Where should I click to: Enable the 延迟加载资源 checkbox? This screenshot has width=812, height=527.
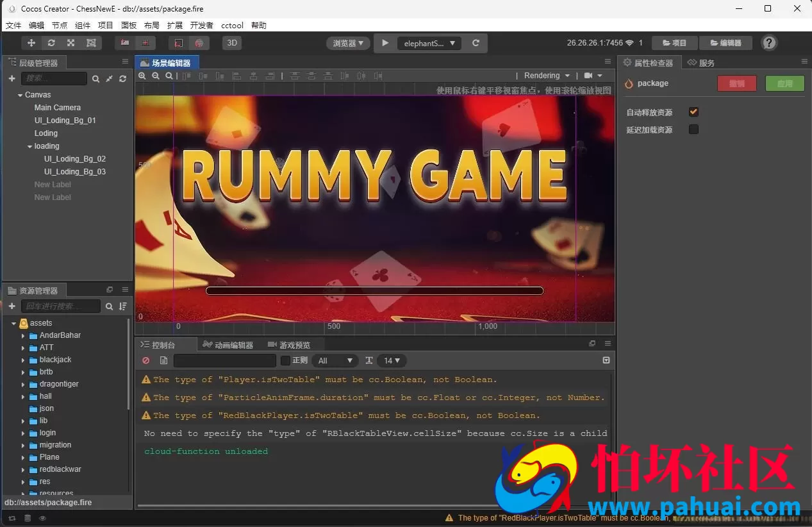pos(693,130)
